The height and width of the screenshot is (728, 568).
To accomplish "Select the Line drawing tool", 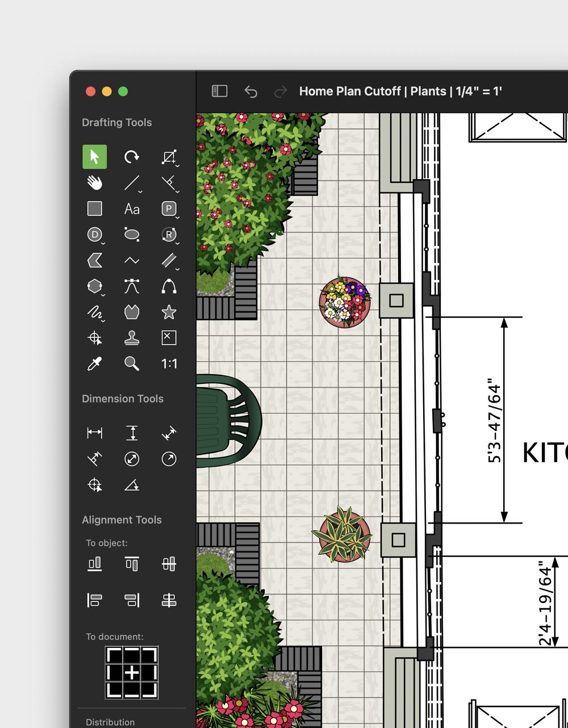I will (131, 182).
